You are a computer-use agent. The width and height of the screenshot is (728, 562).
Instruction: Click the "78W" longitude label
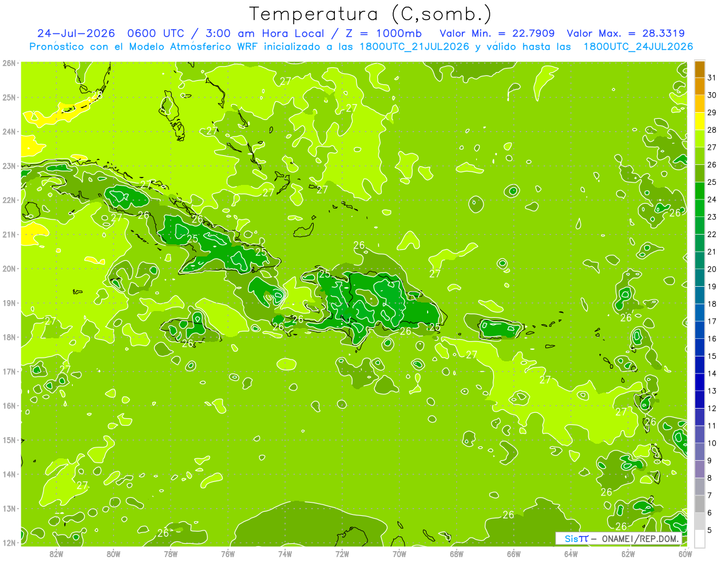170,554
